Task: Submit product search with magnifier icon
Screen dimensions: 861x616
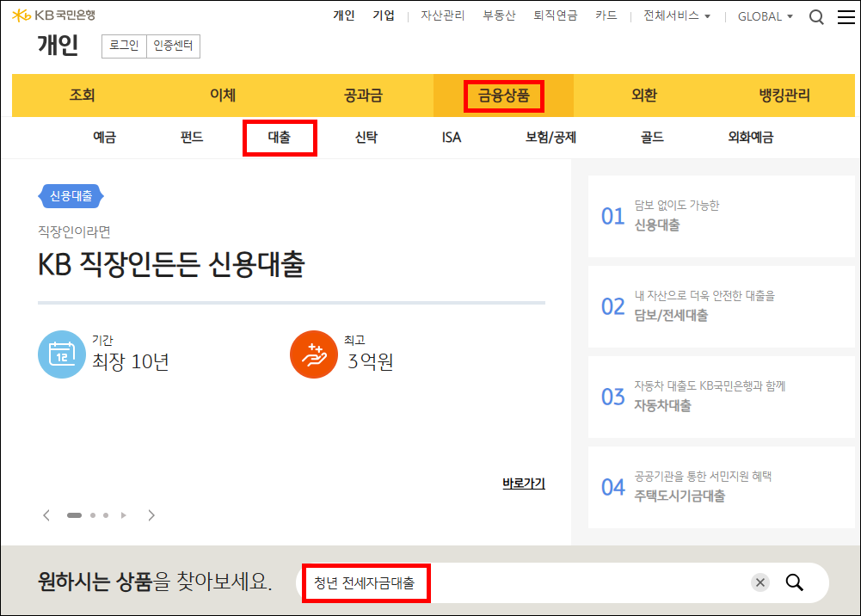Action: point(795,582)
